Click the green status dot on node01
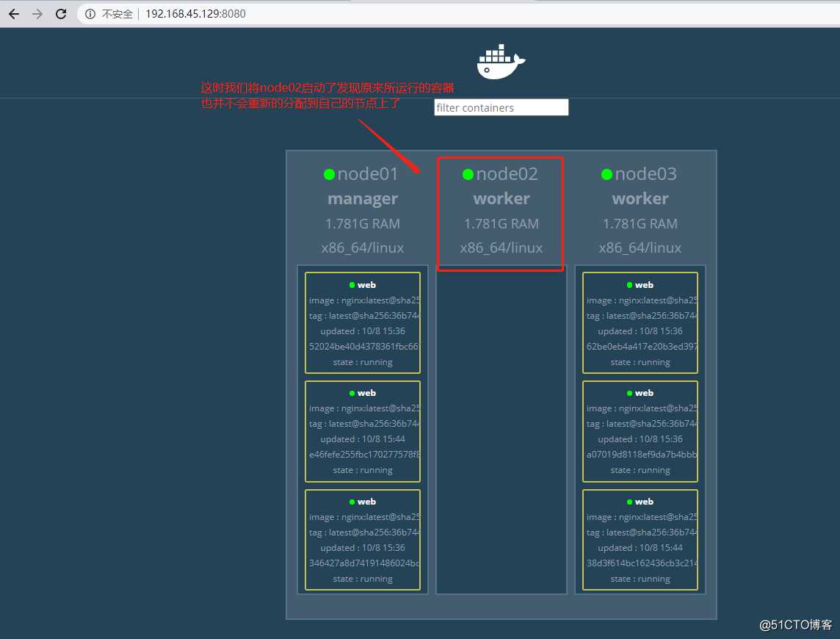 click(x=329, y=174)
